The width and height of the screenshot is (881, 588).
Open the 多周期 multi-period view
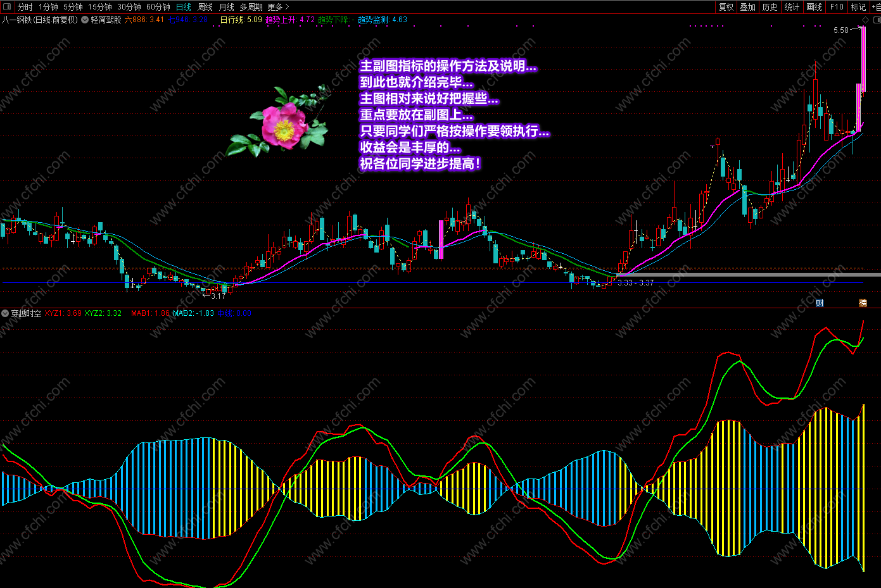[251, 7]
